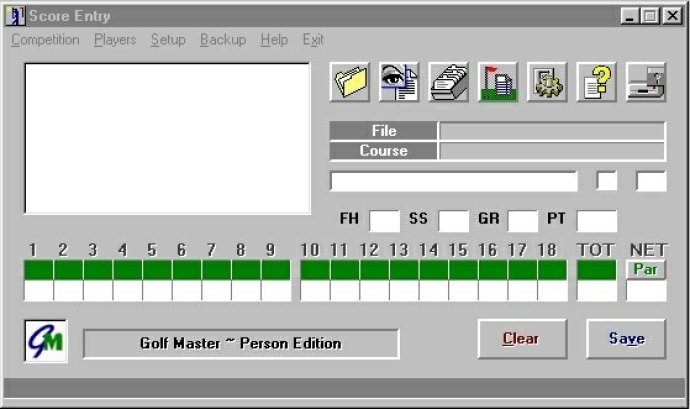Open the Setup menu
This screenshot has height=409, width=690.
coord(168,40)
